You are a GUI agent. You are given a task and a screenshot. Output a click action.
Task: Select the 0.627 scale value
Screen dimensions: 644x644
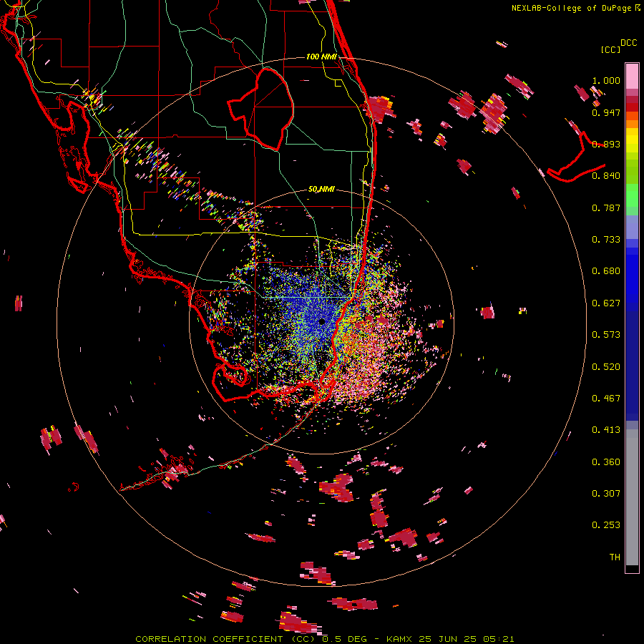tap(606, 303)
